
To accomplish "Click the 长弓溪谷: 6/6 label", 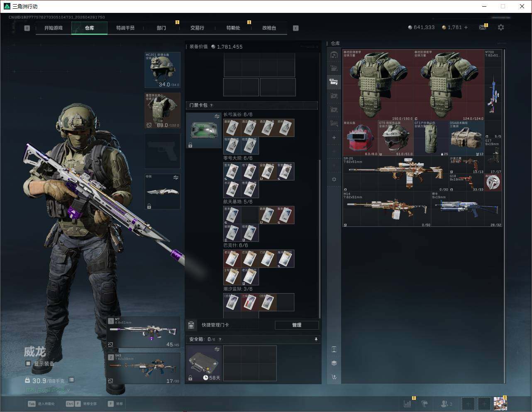I will 238,115.
